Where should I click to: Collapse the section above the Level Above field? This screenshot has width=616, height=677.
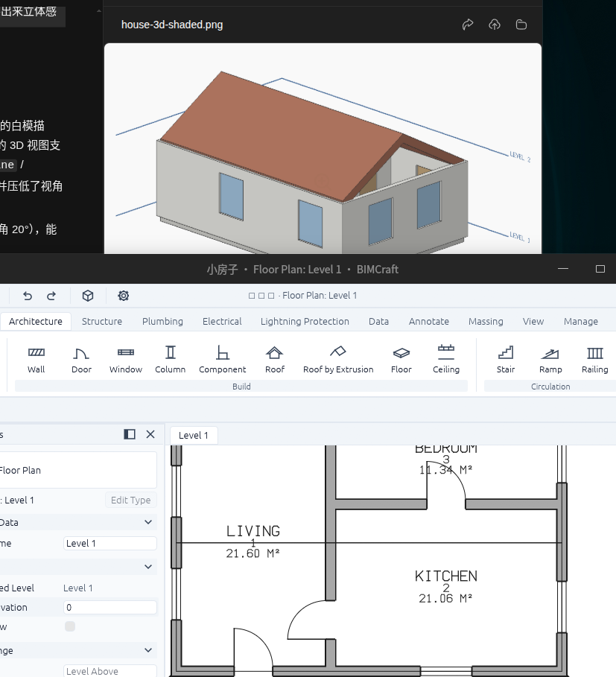tap(148, 650)
